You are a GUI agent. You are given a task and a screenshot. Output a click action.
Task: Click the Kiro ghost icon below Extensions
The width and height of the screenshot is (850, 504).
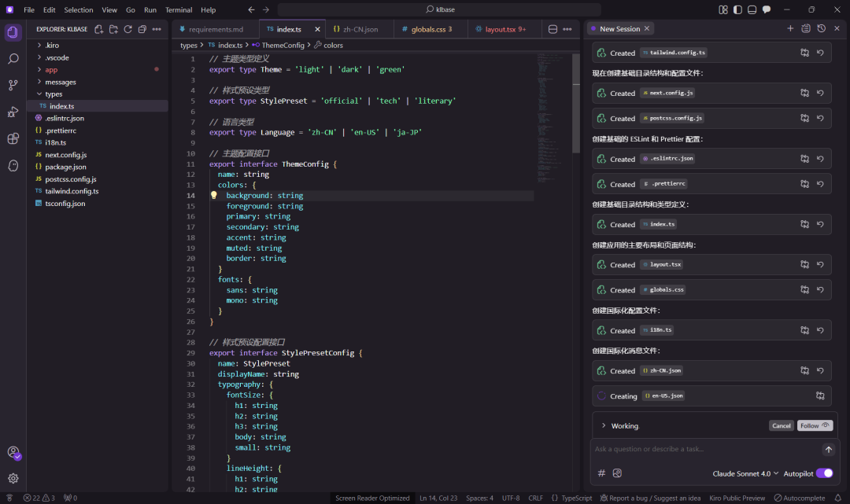click(13, 165)
